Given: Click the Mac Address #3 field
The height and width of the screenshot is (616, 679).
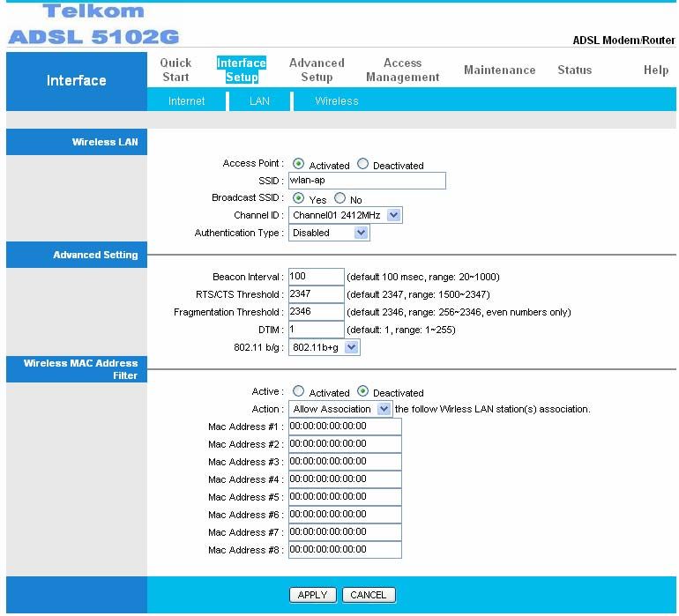Looking at the screenshot, I should click(x=345, y=462).
